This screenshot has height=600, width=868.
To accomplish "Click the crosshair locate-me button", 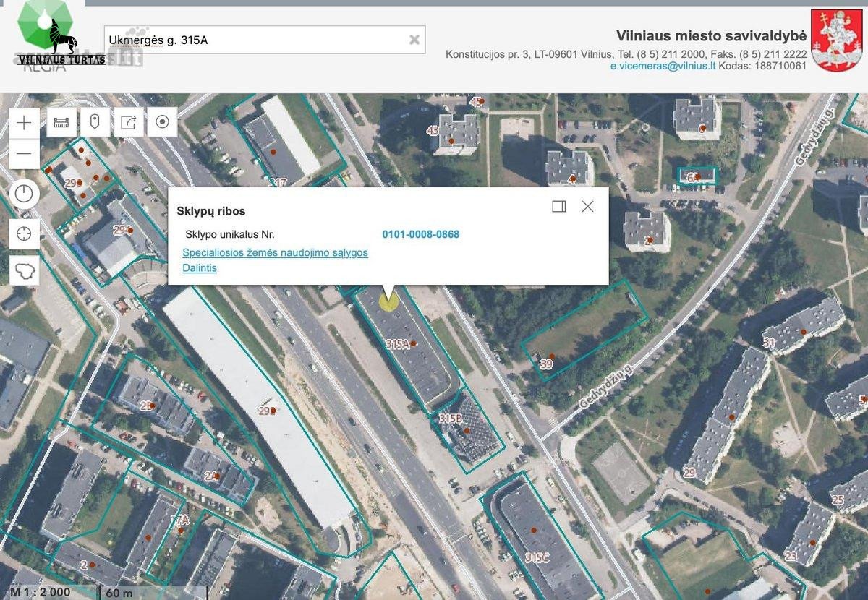I will (x=25, y=233).
